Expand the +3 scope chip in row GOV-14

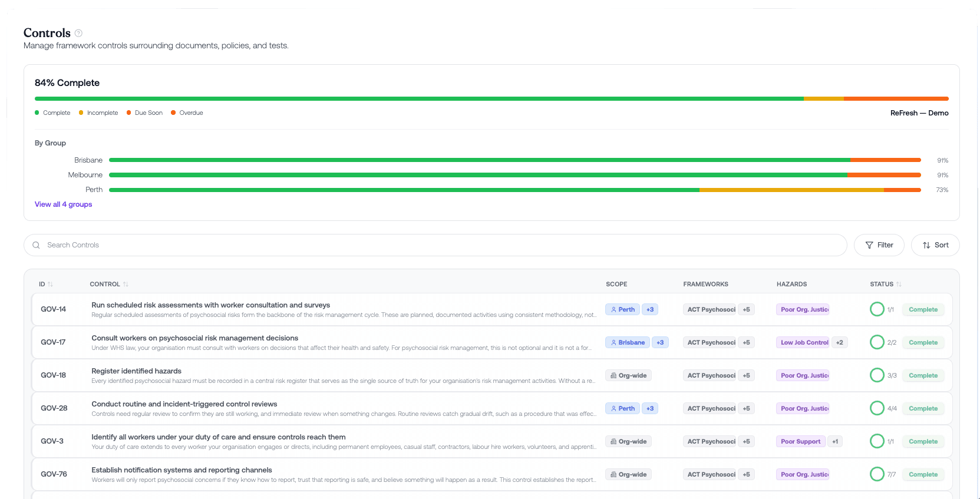[x=650, y=309]
